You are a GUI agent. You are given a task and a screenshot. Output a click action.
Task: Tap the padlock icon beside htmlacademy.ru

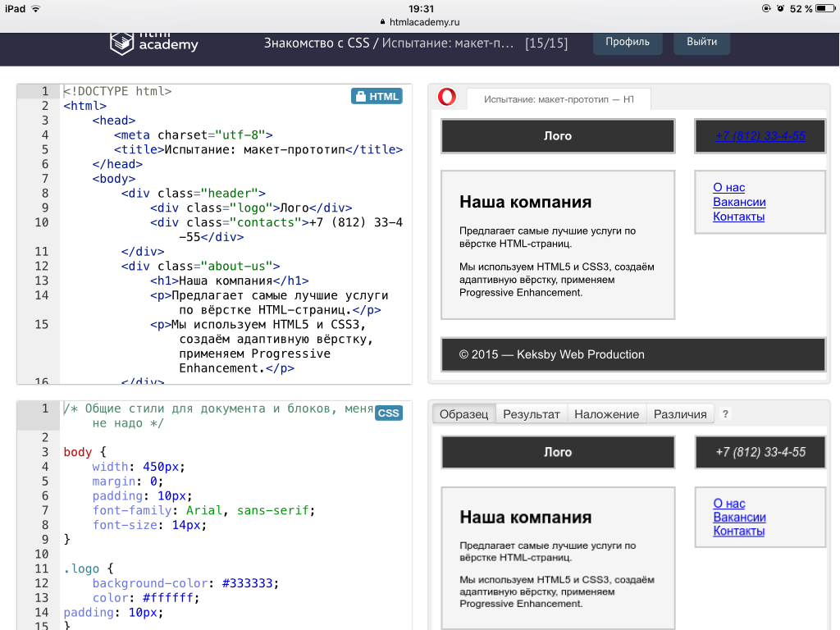pos(382,22)
